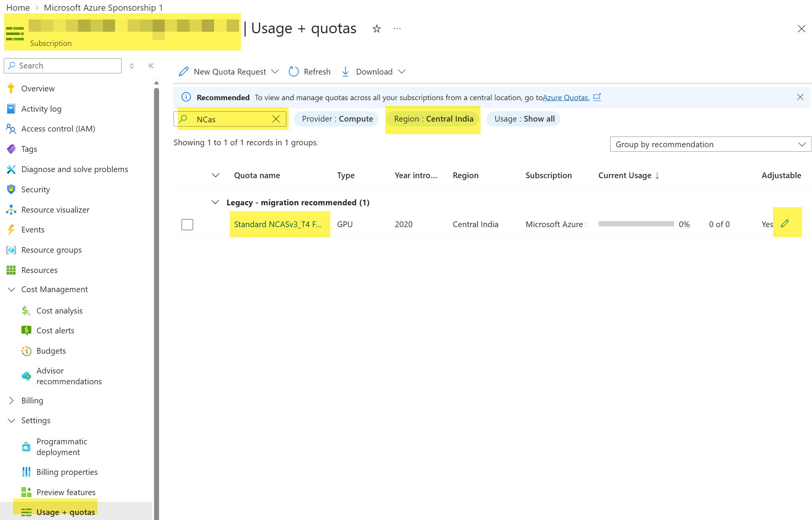Collapse Legacy migration recommended group

click(x=215, y=202)
